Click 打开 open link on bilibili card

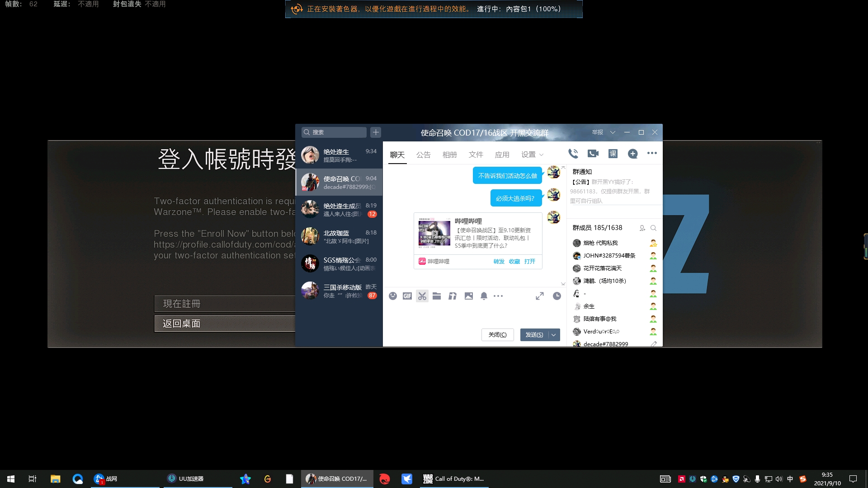530,261
